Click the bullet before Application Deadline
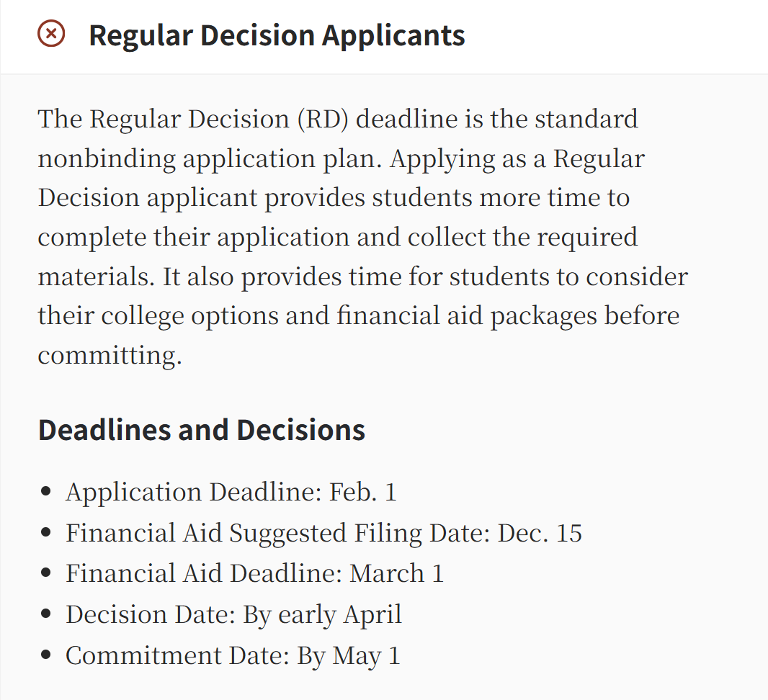 click(x=46, y=491)
